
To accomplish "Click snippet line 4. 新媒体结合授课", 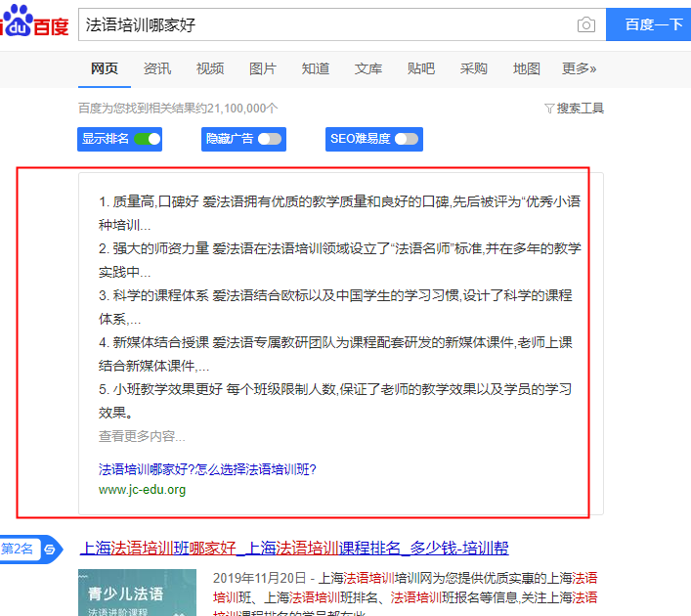I will 335,354.
